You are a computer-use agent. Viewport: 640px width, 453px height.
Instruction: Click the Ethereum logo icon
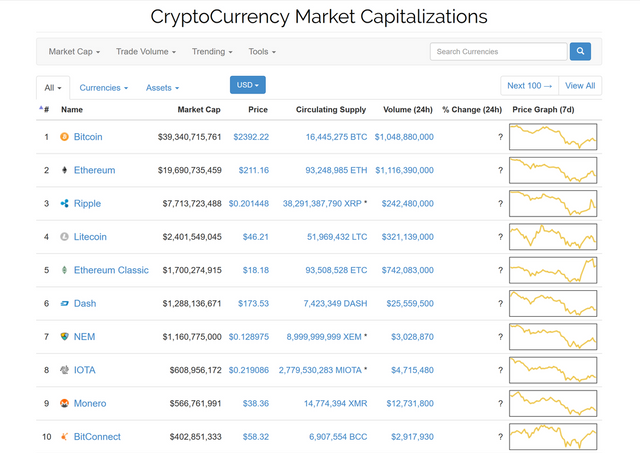click(x=65, y=170)
